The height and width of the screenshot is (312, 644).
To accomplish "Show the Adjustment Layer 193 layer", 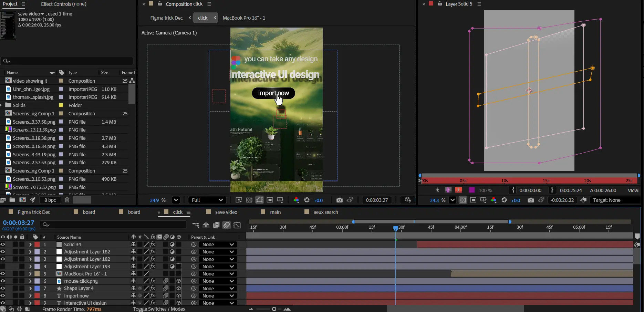I will [x=3, y=267].
